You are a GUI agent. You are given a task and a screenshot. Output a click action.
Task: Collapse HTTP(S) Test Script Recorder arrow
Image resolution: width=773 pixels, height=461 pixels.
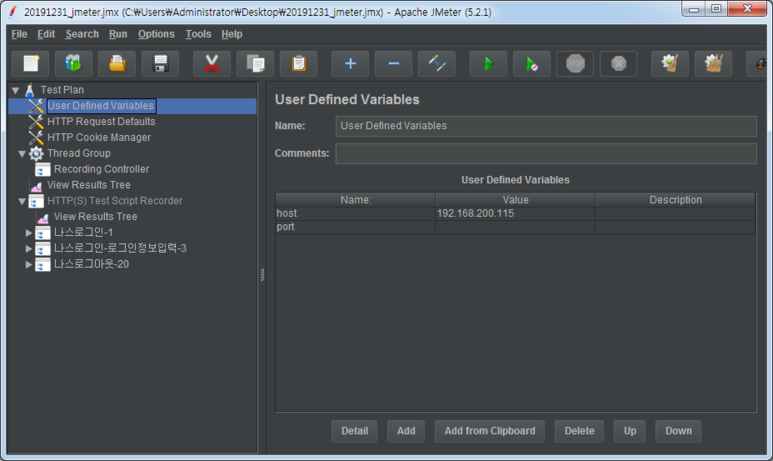click(x=22, y=201)
